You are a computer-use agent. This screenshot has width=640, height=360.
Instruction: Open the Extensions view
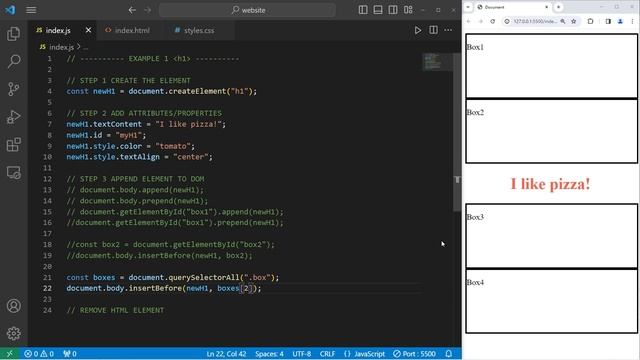pos(13,144)
